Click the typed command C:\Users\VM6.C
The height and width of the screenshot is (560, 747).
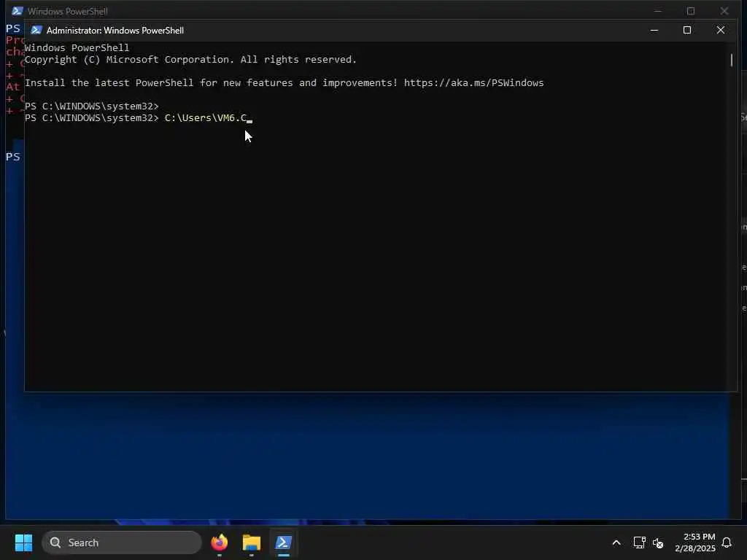tap(205, 117)
